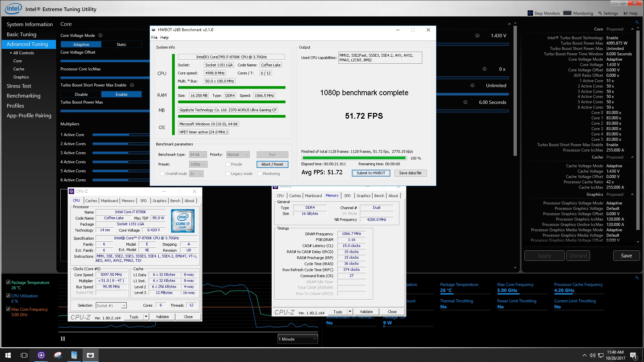Pause the monitoring graph
This screenshot has height=362, width=644.
(x=63, y=339)
